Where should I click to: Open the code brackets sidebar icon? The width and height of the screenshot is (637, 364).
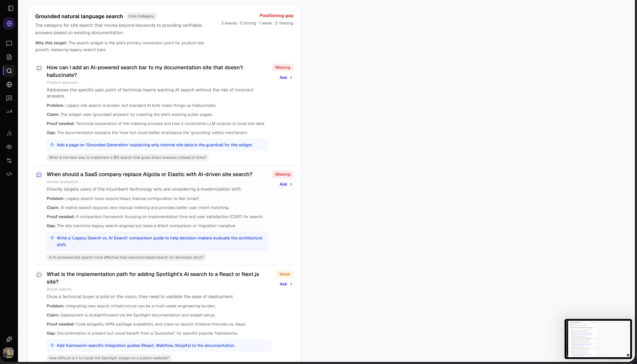coord(9,174)
